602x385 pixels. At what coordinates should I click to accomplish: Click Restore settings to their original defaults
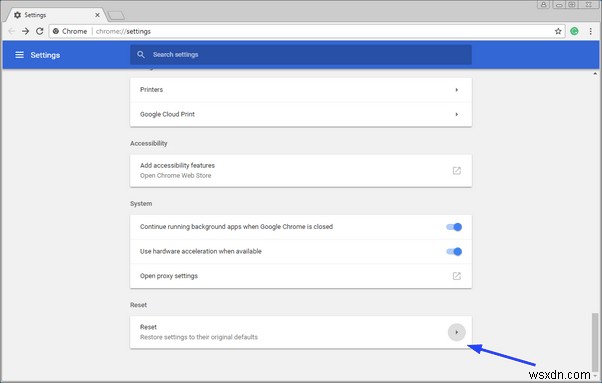(199, 337)
